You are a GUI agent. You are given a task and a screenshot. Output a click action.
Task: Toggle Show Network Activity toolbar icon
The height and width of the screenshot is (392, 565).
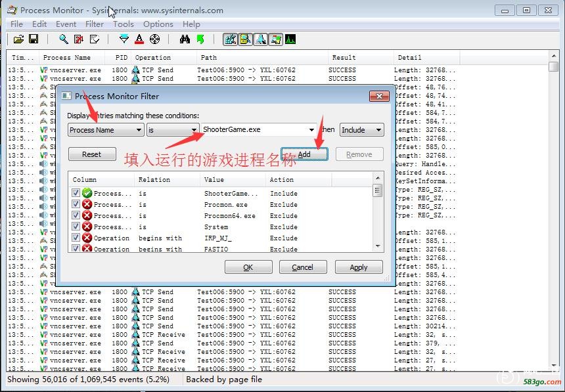pyautogui.click(x=261, y=39)
